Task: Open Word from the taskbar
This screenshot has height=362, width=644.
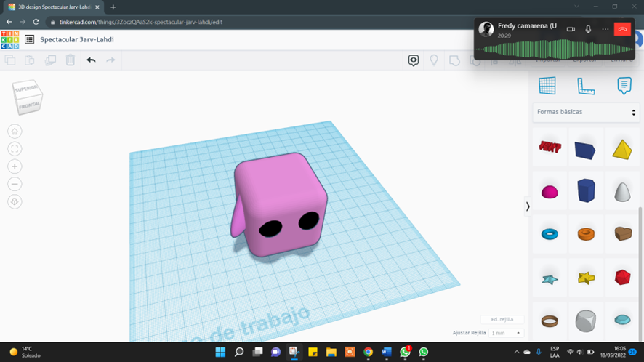Action: click(x=387, y=352)
